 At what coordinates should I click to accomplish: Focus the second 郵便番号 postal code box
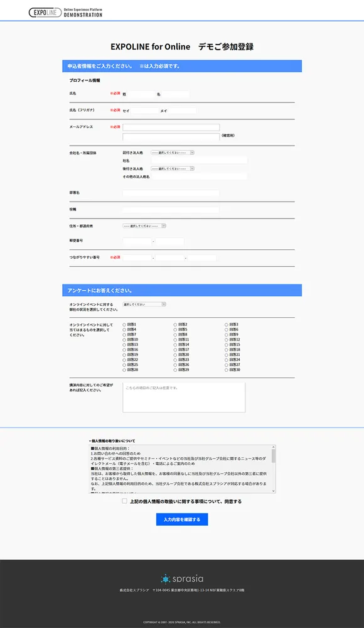[x=169, y=241]
